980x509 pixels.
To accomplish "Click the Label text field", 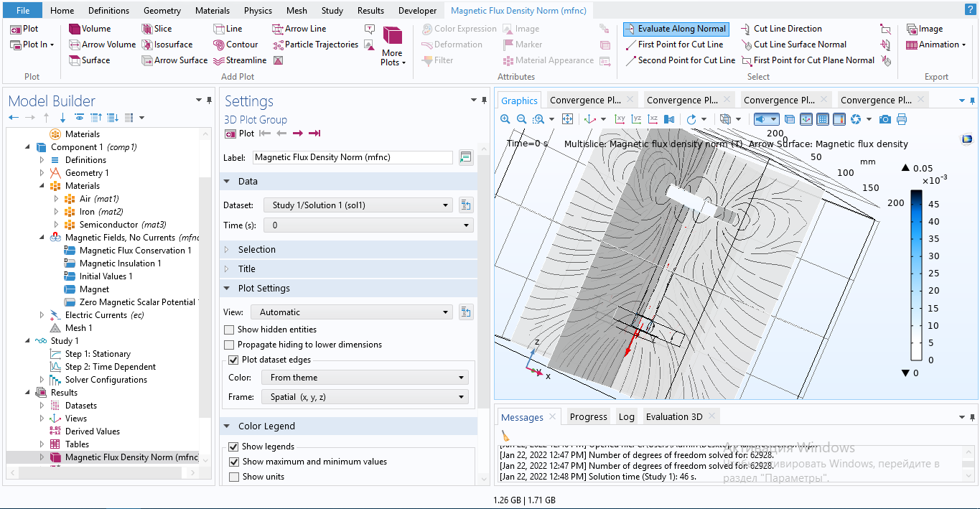I will [x=353, y=157].
